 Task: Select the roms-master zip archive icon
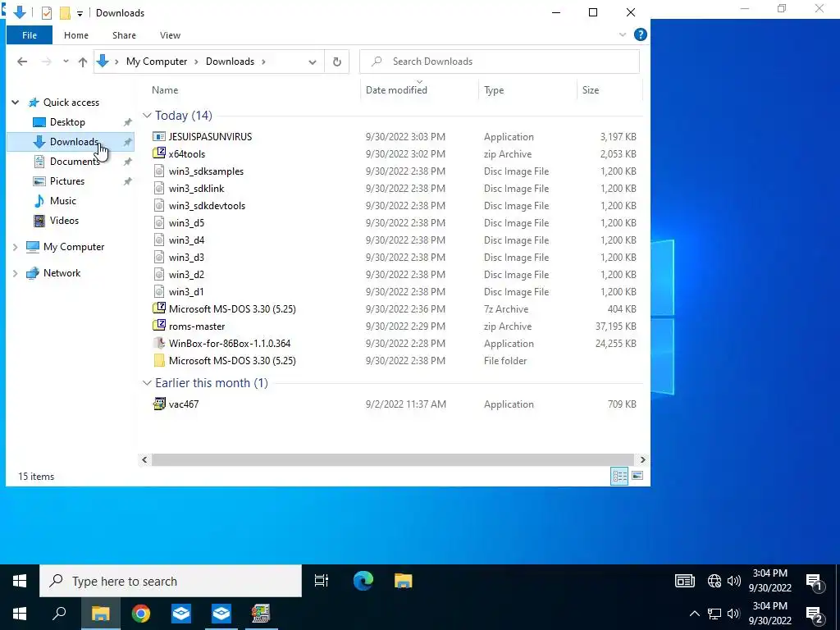click(x=158, y=326)
